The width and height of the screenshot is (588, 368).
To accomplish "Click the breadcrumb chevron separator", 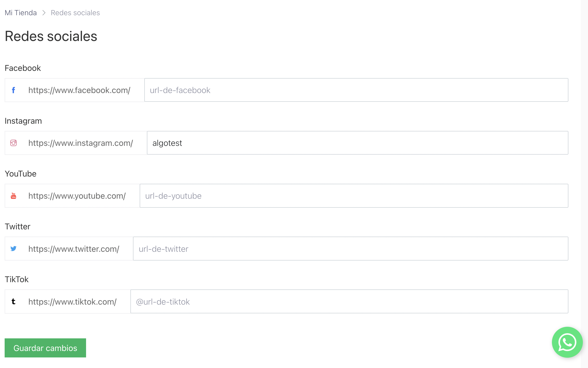I will tap(44, 13).
